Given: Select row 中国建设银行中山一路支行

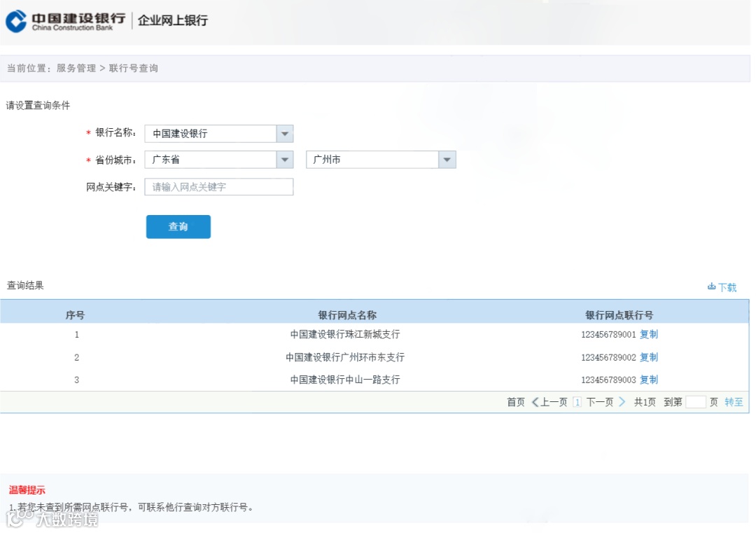Looking at the screenshot, I should 345,380.
